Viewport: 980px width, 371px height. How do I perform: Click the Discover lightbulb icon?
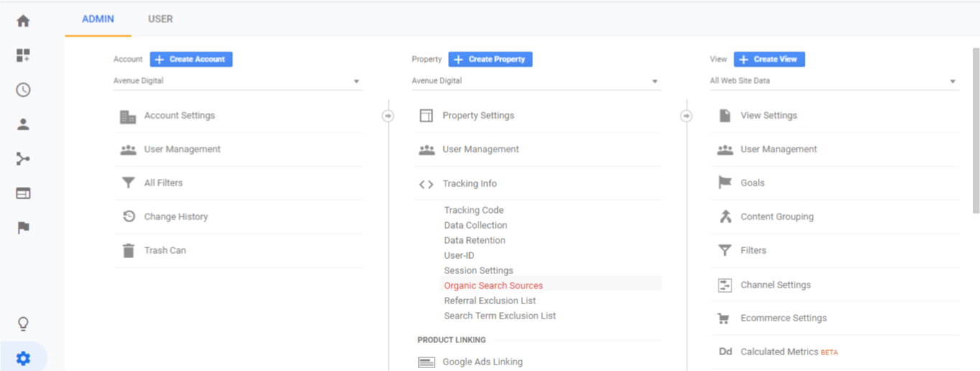coord(23,324)
